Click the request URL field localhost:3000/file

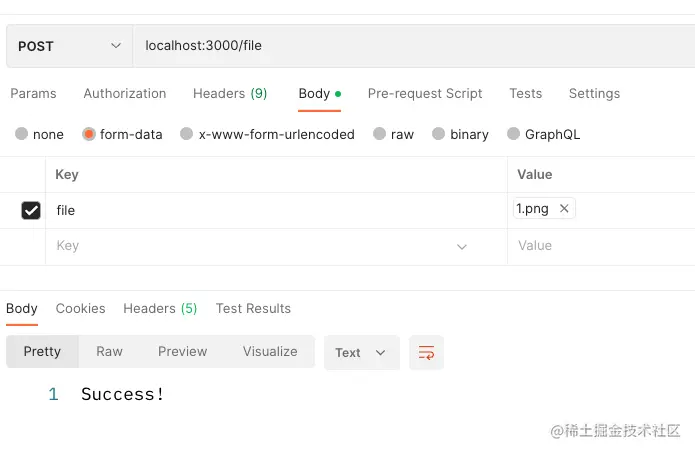pyautogui.click(x=400, y=46)
